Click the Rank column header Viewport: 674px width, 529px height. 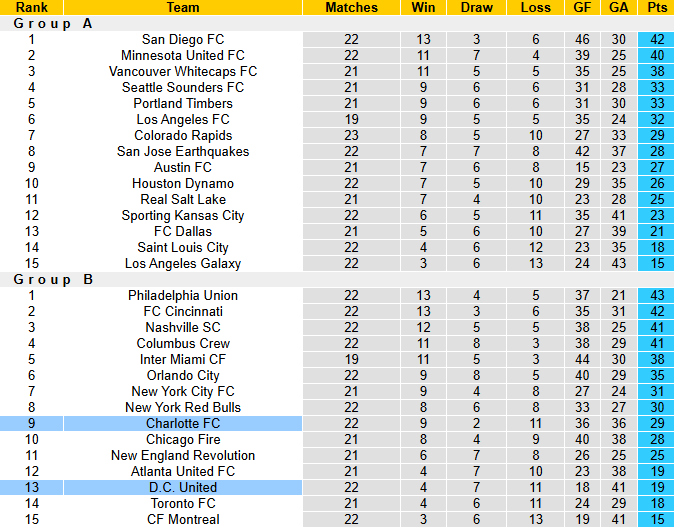[x=32, y=7]
